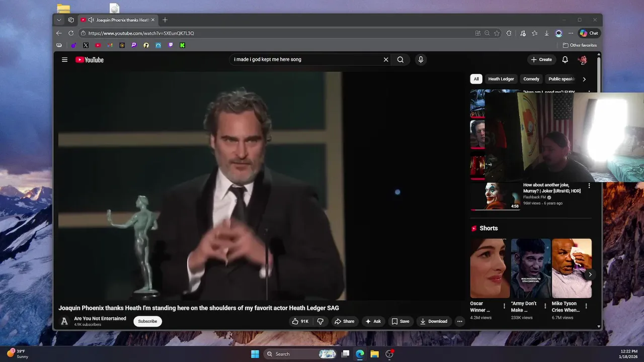Viewport: 644px width, 362px height.
Task: Share the video
Action: click(x=345, y=321)
